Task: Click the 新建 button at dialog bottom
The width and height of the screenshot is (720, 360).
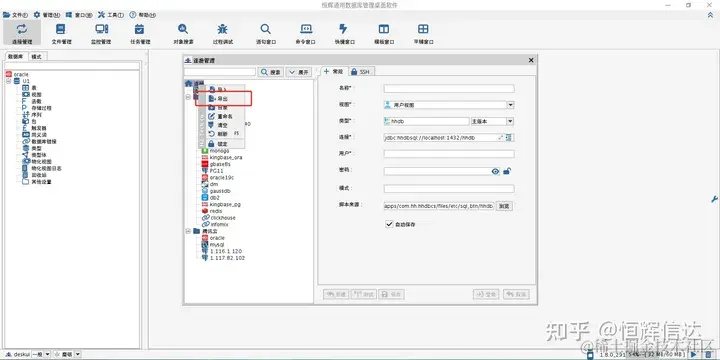Action: click(336, 294)
